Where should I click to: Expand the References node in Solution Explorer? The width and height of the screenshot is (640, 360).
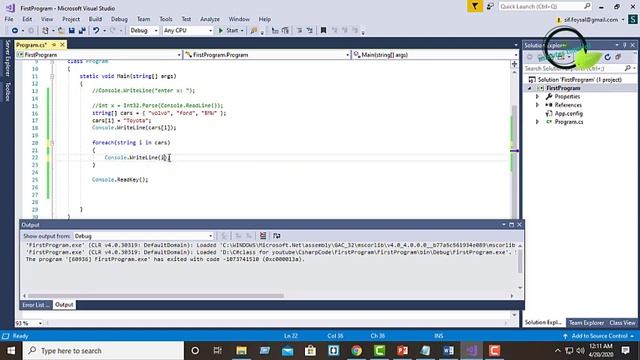click(537, 105)
